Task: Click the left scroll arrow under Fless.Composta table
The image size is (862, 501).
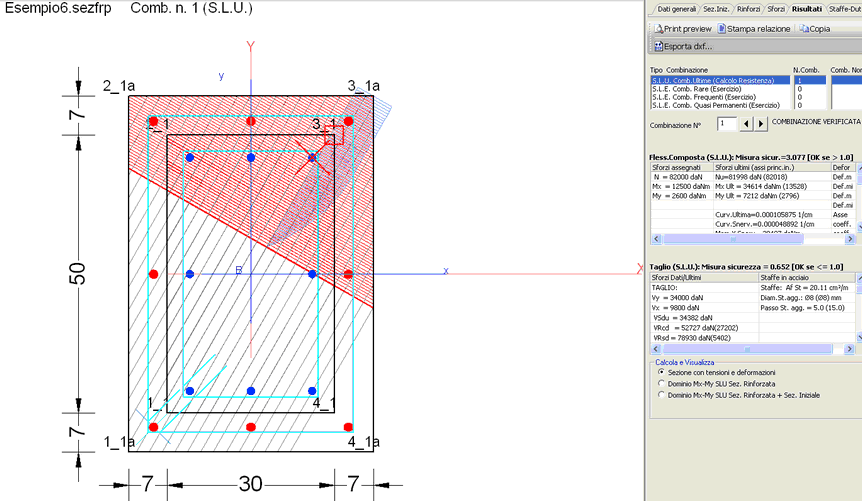Action: coord(656,239)
